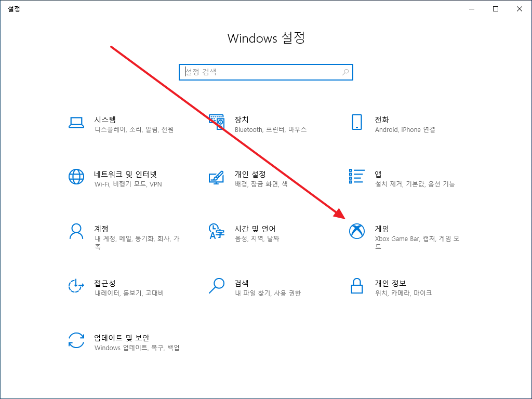This screenshot has width=532, height=399.
Task: Click description '디스플레이, 소리, 알림, 전원'
Action: (x=135, y=129)
